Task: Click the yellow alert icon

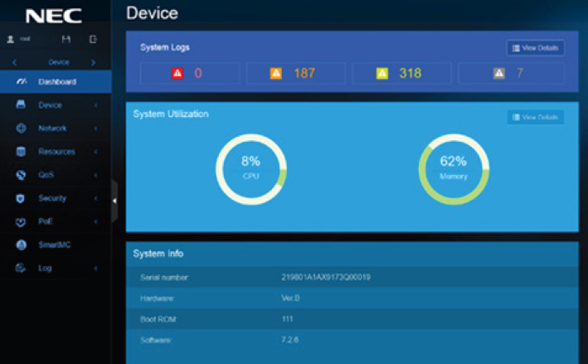Action: (382, 73)
